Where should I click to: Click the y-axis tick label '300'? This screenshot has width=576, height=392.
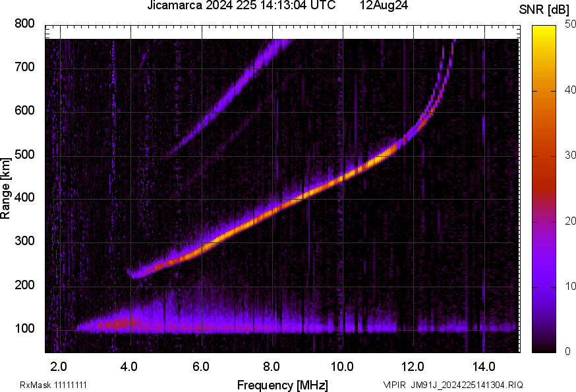[24, 241]
